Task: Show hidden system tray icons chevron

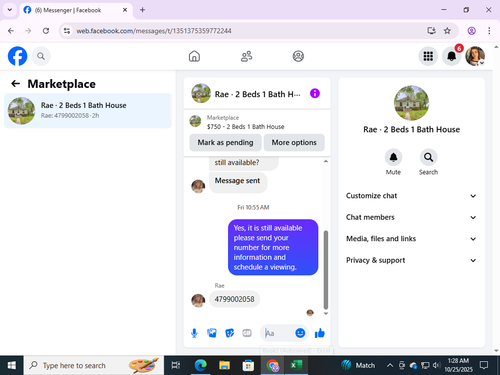Action: coord(389,365)
